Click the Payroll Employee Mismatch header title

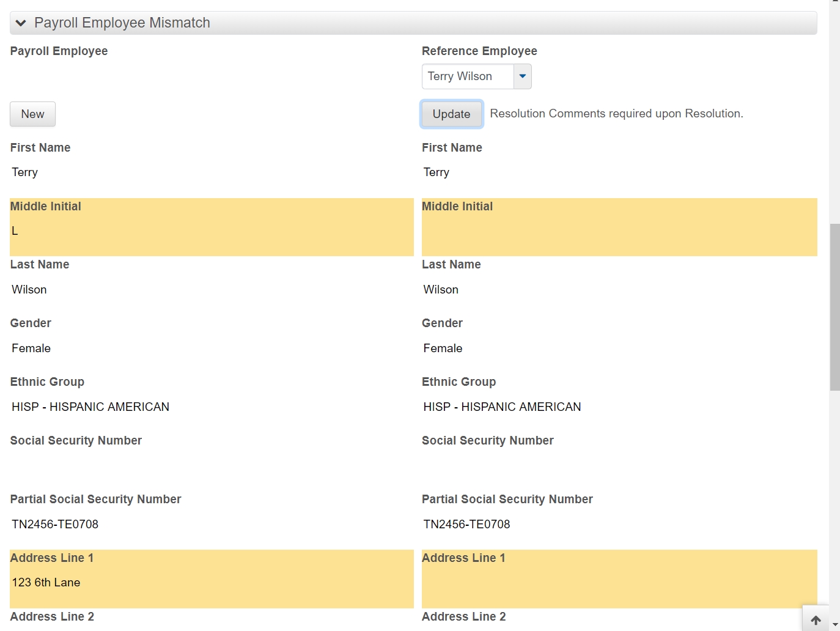pos(122,23)
